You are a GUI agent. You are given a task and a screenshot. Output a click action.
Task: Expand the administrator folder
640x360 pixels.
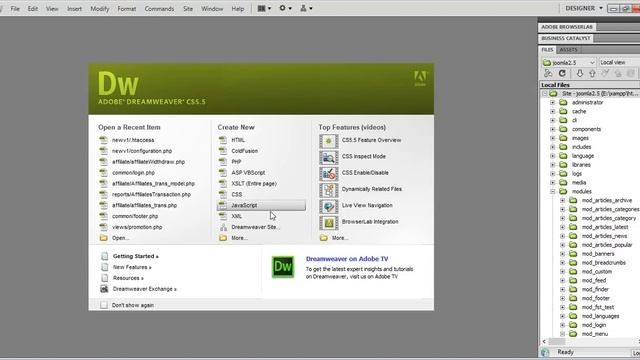(553, 102)
